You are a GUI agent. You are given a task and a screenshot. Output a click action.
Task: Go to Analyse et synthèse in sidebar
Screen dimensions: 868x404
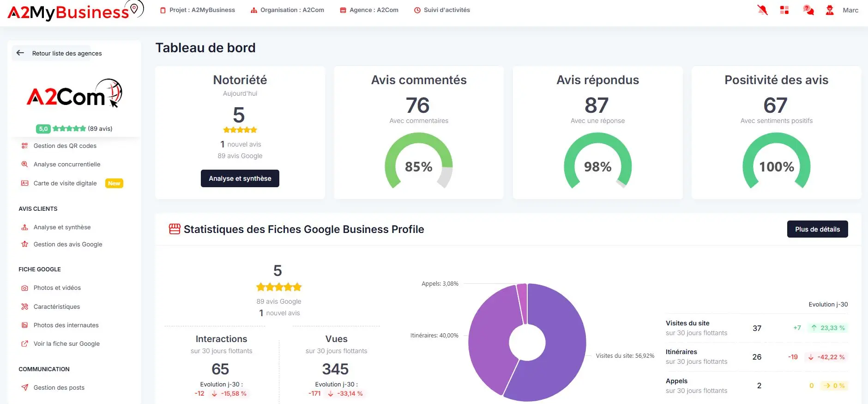point(62,227)
